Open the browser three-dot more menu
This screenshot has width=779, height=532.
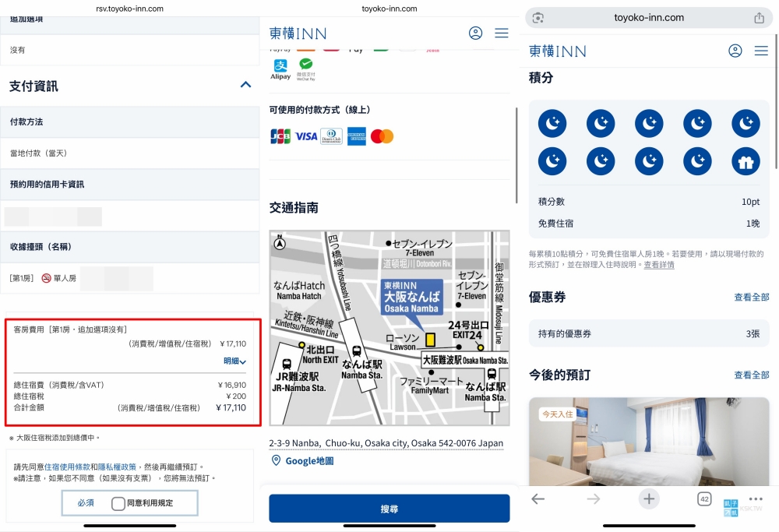click(756, 499)
